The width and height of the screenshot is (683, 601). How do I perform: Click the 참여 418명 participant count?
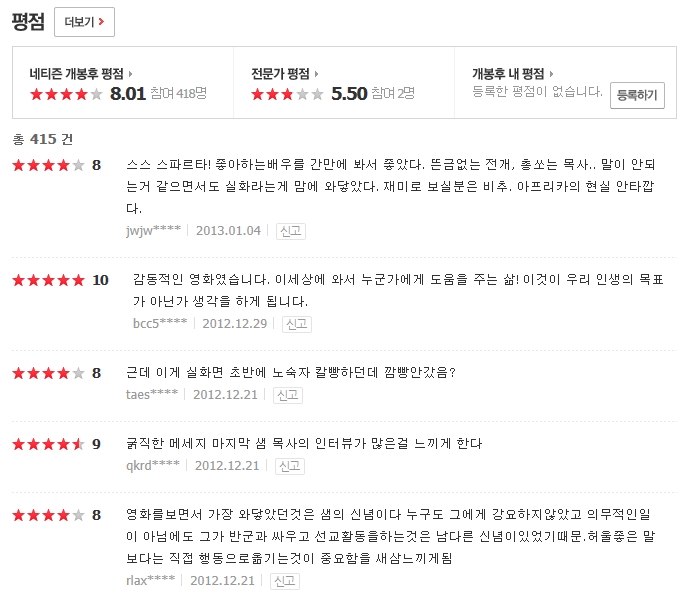(181, 94)
